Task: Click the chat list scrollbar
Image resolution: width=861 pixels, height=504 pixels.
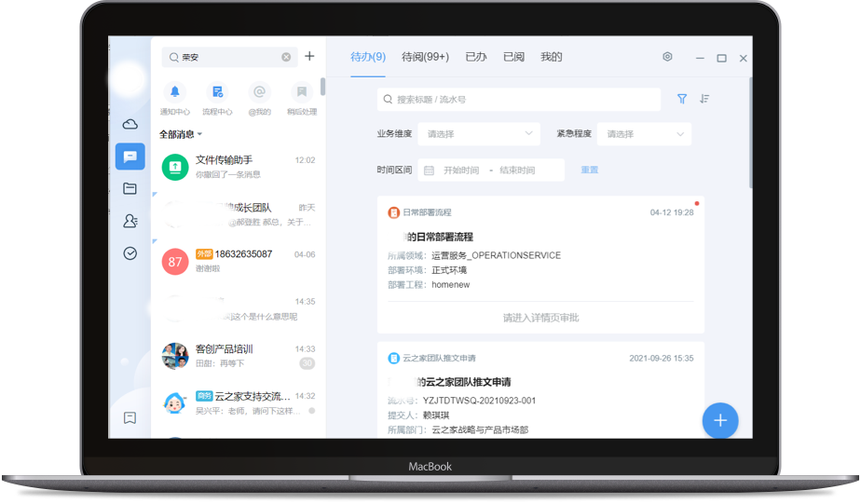Action: click(322, 87)
